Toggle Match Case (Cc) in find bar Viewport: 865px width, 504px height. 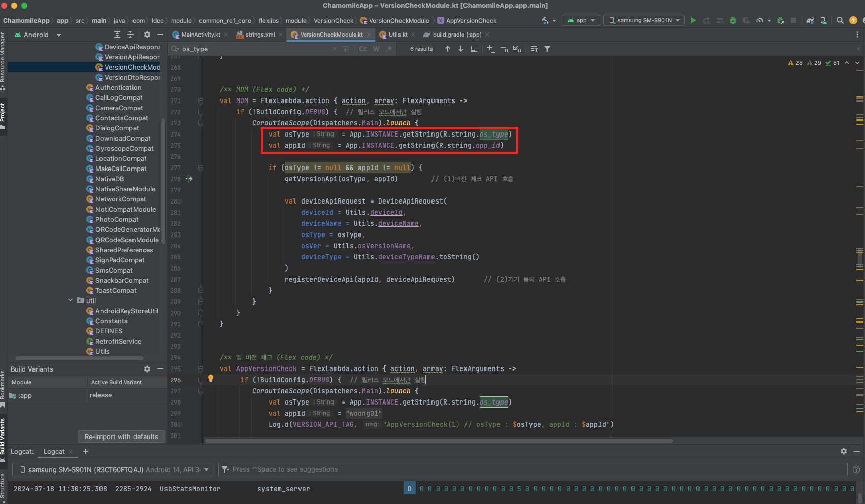tap(363, 49)
